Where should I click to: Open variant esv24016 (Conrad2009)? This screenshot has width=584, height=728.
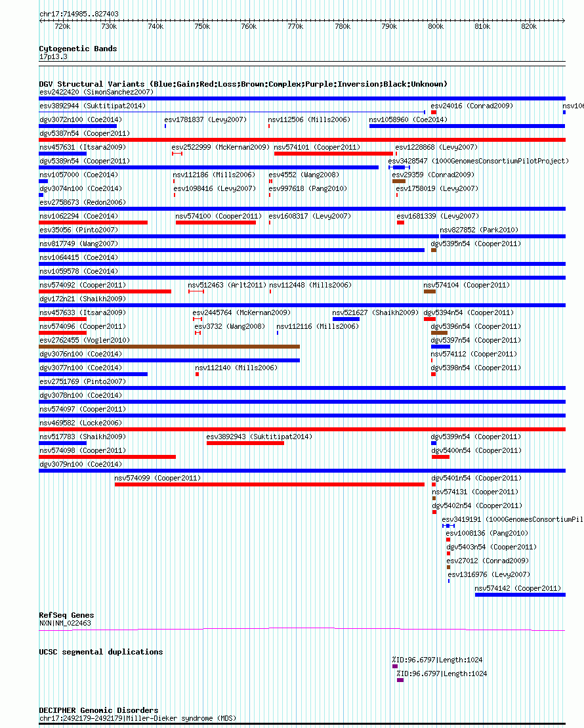click(472, 106)
